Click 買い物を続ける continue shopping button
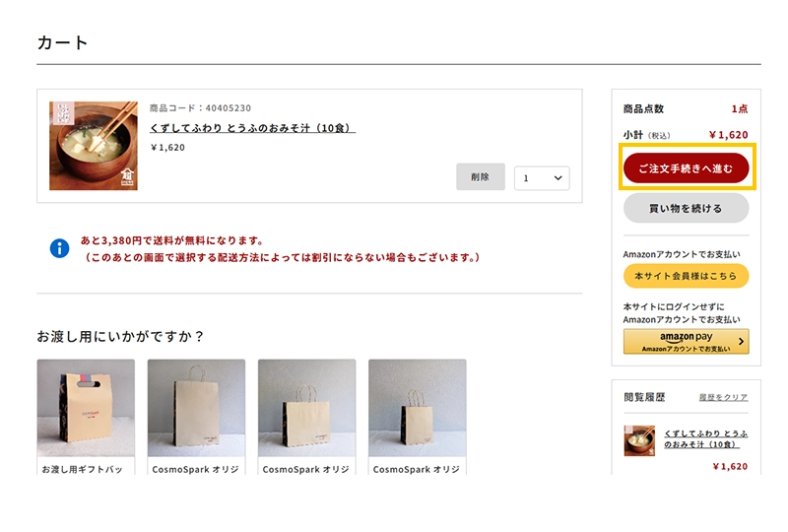 point(686,208)
